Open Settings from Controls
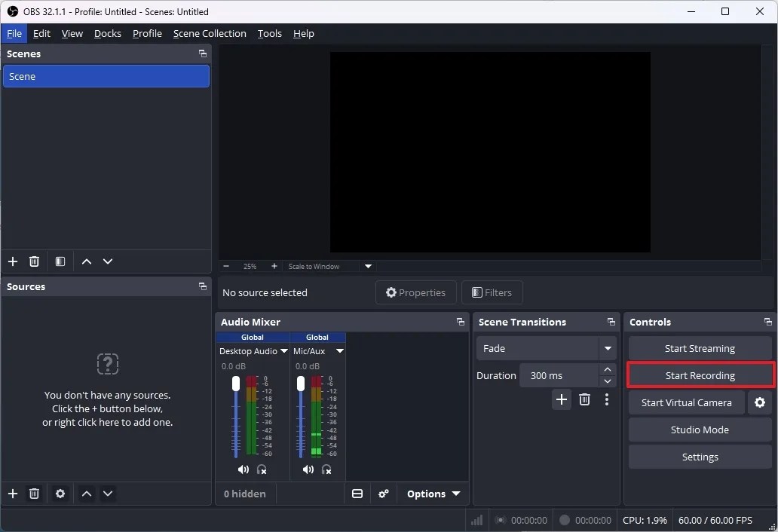 [x=700, y=457]
